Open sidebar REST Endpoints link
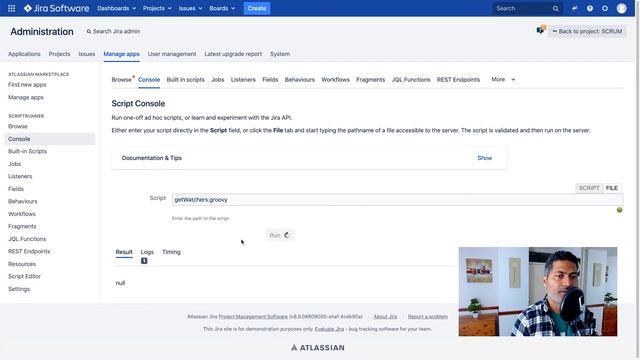The height and width of the screenshot is (360, 640). pos(29,251)
